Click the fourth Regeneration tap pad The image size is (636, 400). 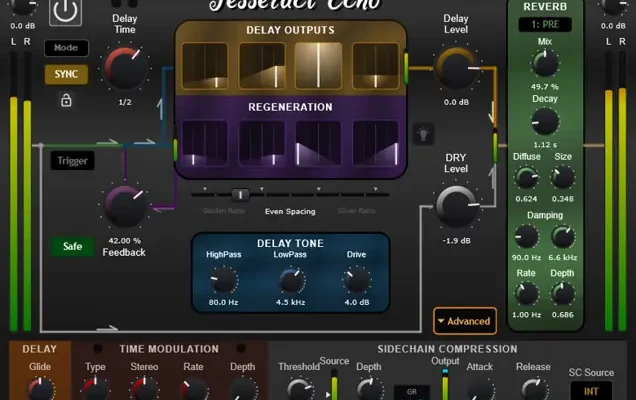[x=376, y=143]
